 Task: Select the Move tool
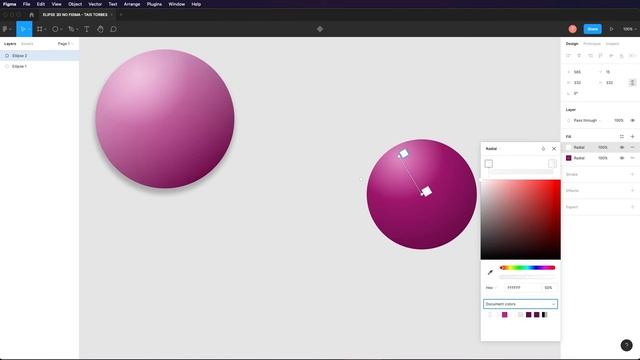(22, 29)
